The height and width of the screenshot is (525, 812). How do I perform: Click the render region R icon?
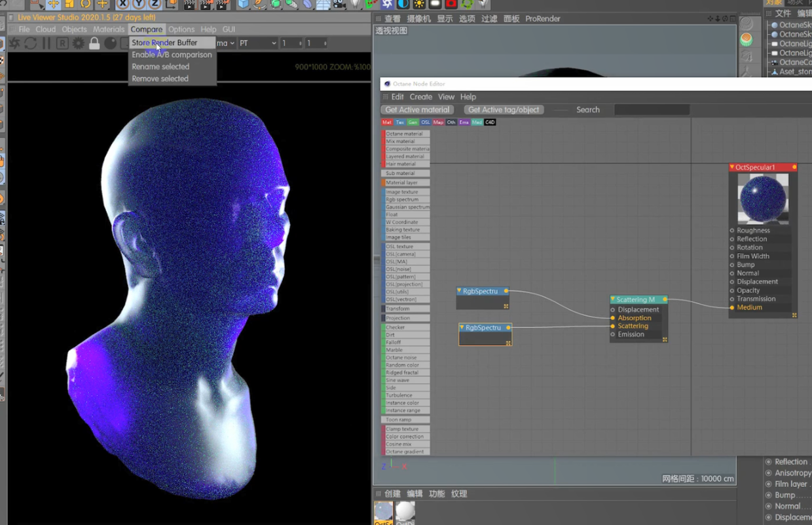[62, 43]
